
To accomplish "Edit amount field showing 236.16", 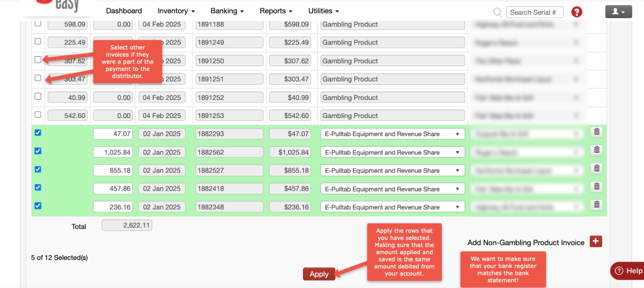I will click(113, 207).
